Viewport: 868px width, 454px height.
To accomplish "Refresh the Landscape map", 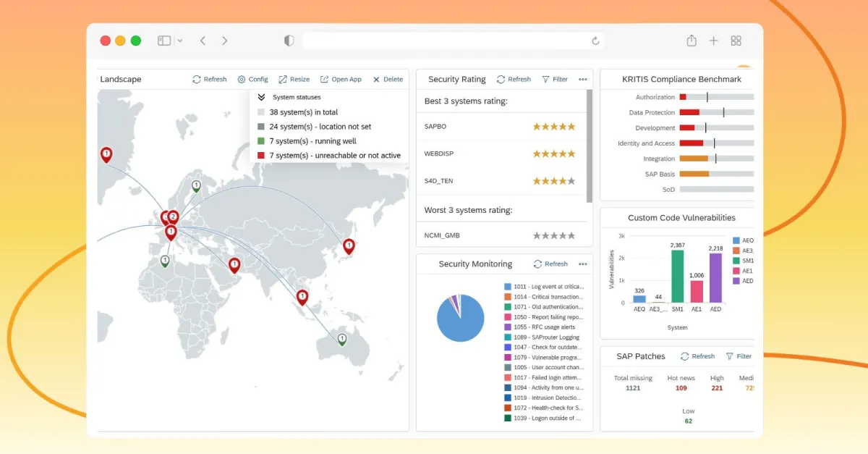I will [x=209, y=79].
